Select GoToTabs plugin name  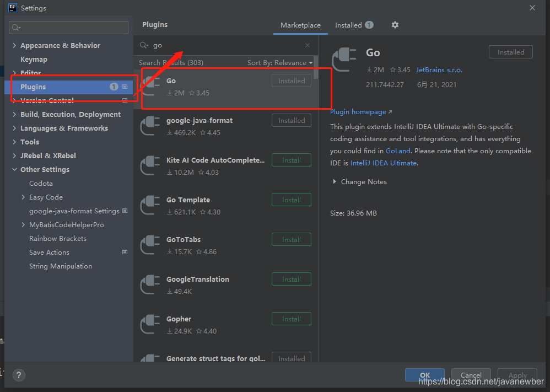(184, 239)
